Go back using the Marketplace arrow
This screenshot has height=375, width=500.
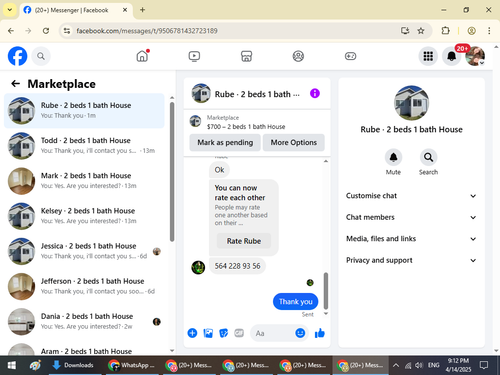16,83
